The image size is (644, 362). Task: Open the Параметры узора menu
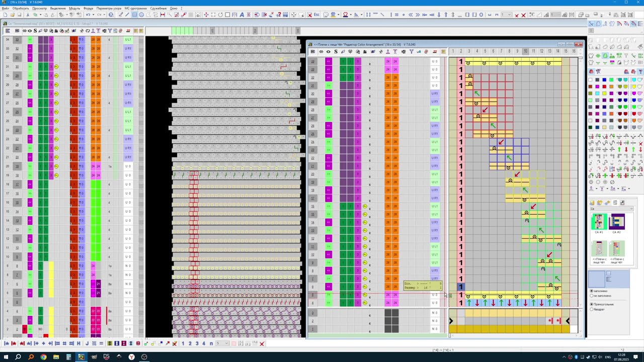pos(109,9)
